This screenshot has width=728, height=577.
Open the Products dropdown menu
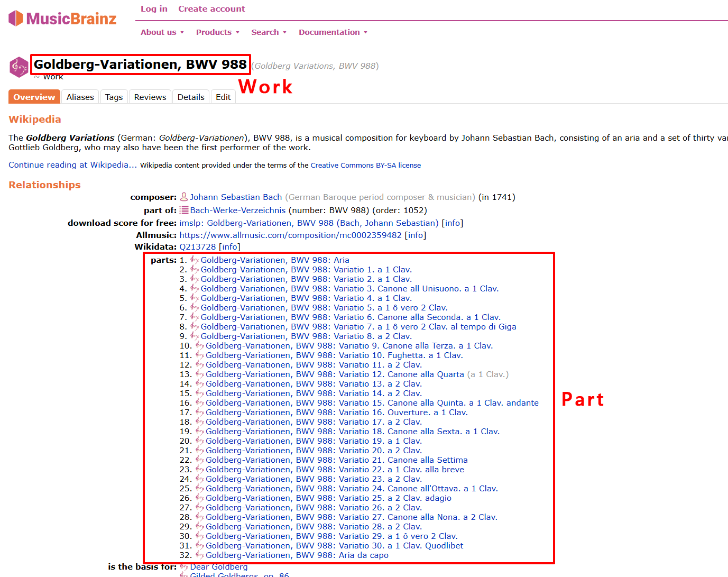click(218, 32)
